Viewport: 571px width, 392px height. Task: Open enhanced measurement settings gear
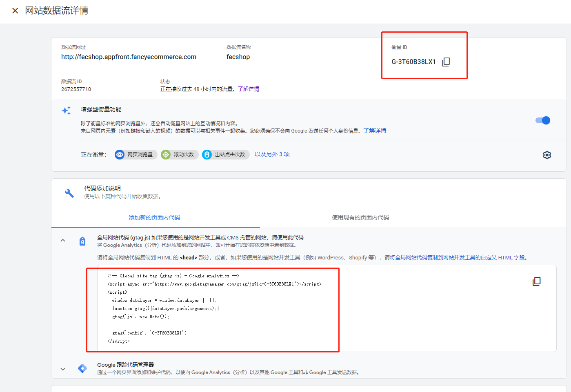547,155
